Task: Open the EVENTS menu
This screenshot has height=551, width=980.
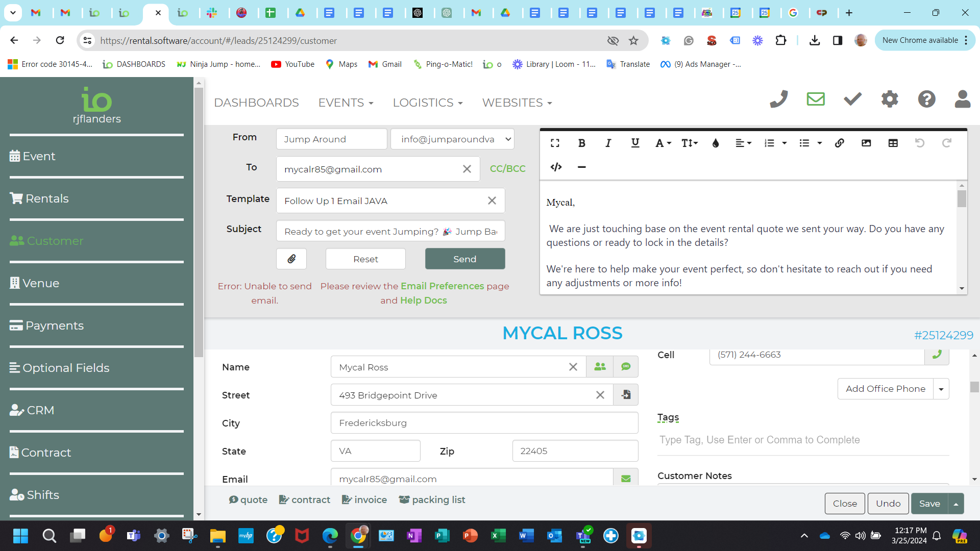Action: tap(346, 103)
